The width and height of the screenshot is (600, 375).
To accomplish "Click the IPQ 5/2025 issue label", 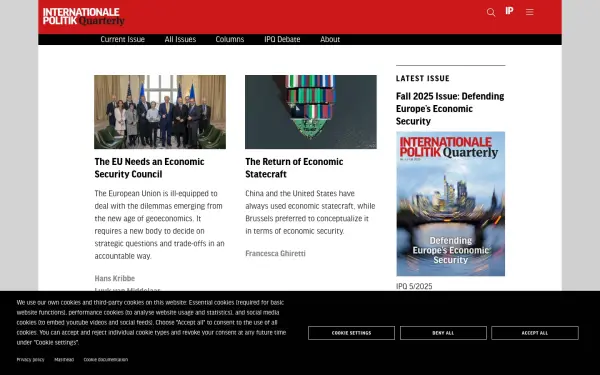I will pos(414,286).
